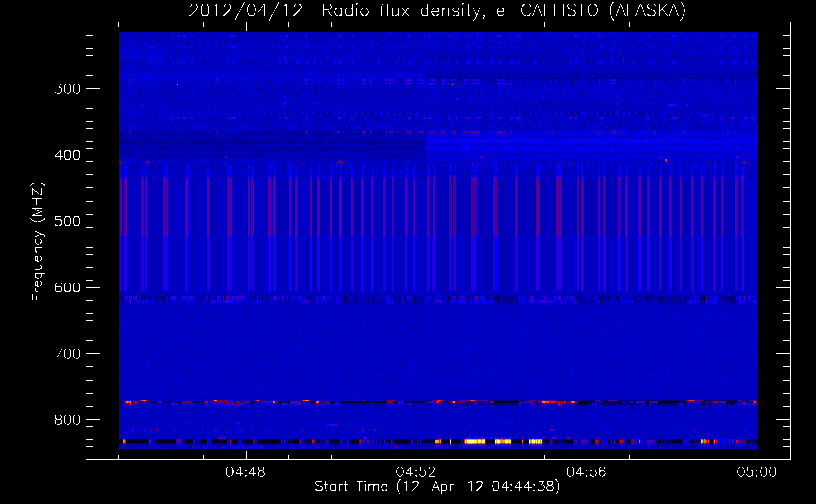The width and height of the screenshot is (816, 504).
Task: Click the plot title '2012/04/12 Radio flux density'
Action: (438, 10)
